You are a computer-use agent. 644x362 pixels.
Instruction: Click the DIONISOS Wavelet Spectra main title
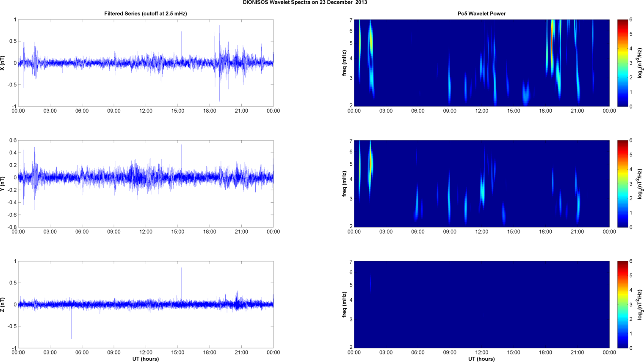(x=305, y=3)
